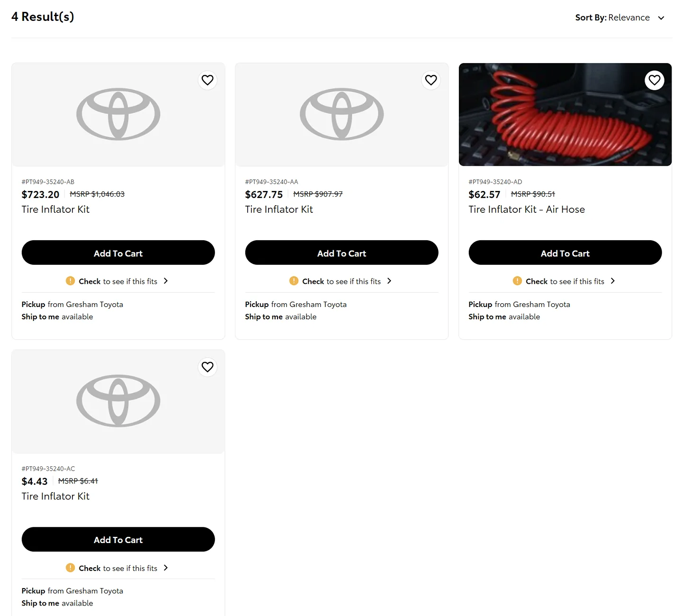Open the Sort By Relevance dropdown
The height and width of the screenshot is (616, 673).
point(619,18)
